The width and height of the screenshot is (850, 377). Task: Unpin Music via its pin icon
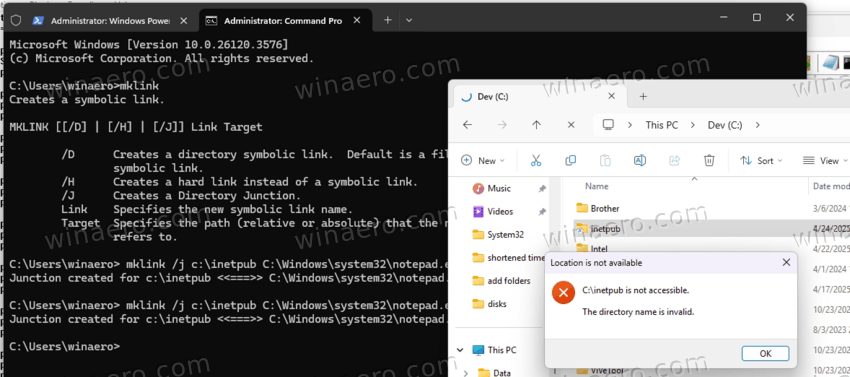click(542, 189)
